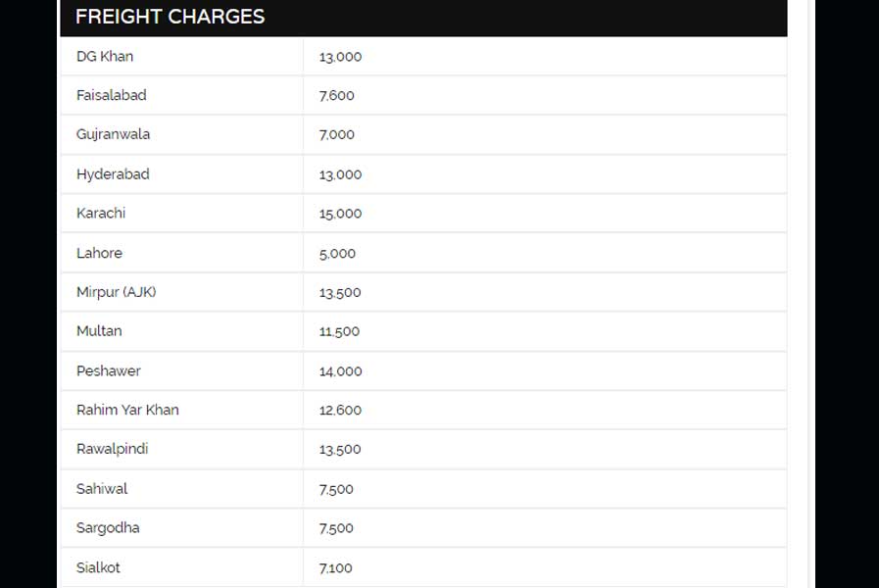879x588 pixels.
Task: Select the Sialkot city name
Action: pyautogui.click(x=98, y=567)
